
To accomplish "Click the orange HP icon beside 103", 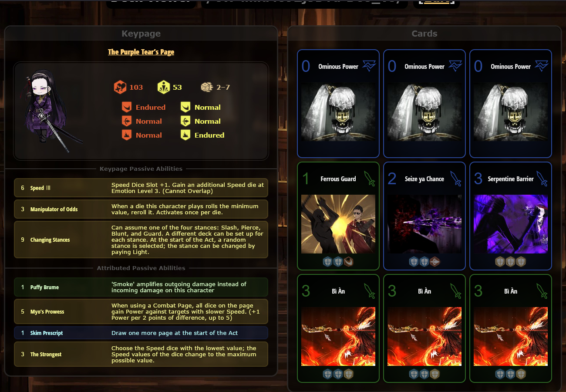I will tap(120, 87).
